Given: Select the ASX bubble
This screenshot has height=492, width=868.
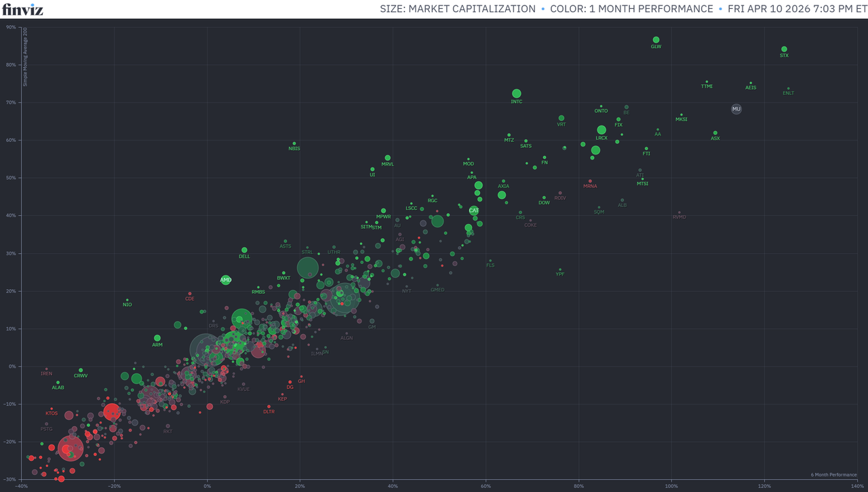Looking at the screenshot, I should 715,133.
